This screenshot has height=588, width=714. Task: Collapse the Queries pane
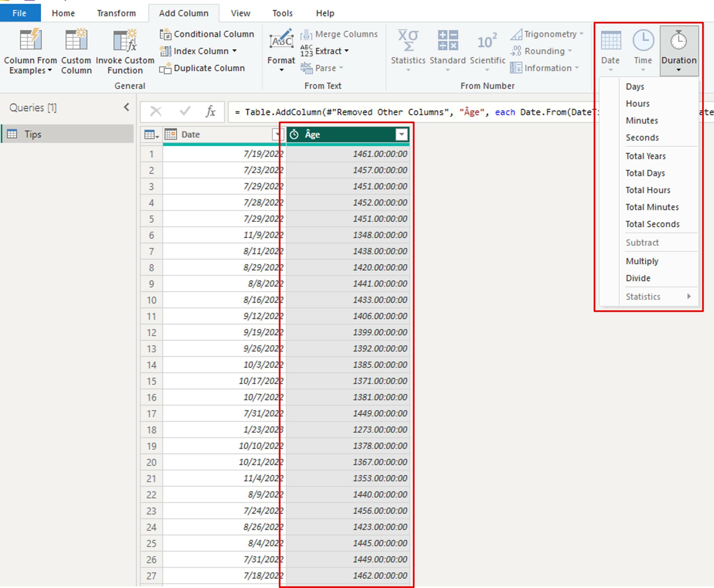click(x=127, y=107)
